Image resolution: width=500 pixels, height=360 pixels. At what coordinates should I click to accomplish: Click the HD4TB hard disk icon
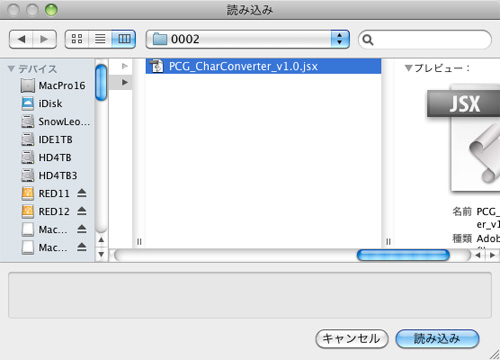coord(28,157)
